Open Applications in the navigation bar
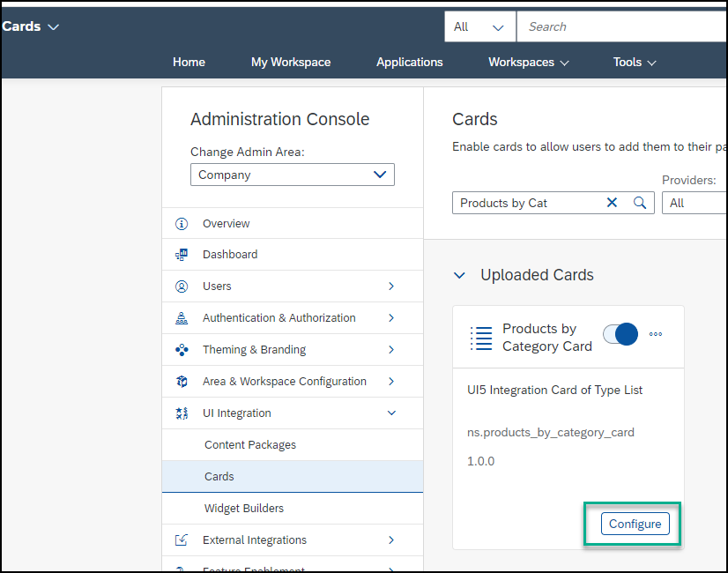 (410, 63)
